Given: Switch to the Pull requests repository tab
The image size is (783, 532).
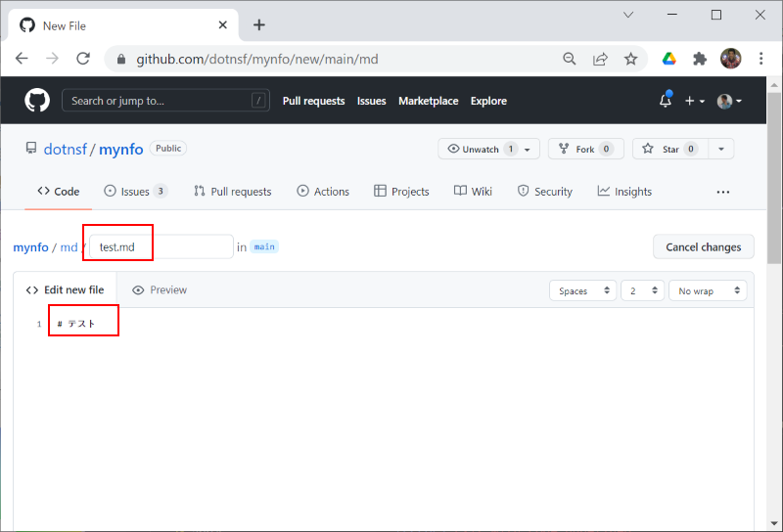Looking at the screenshot, I should coord(232,192).
